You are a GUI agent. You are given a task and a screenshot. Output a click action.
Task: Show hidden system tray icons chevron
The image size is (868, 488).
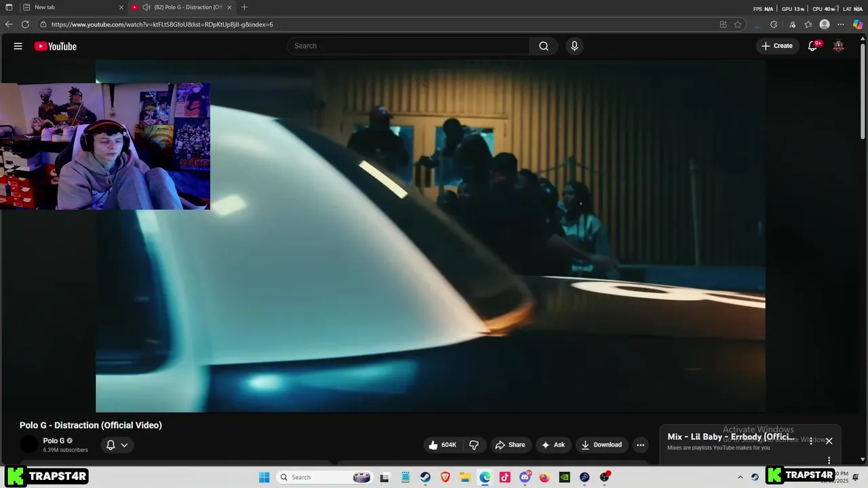click(741, 477)
